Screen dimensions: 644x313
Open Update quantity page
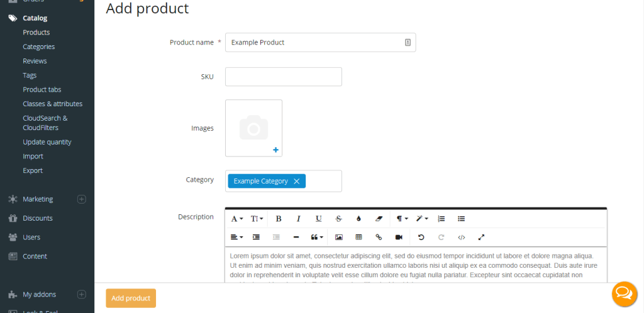coord(47,142)
